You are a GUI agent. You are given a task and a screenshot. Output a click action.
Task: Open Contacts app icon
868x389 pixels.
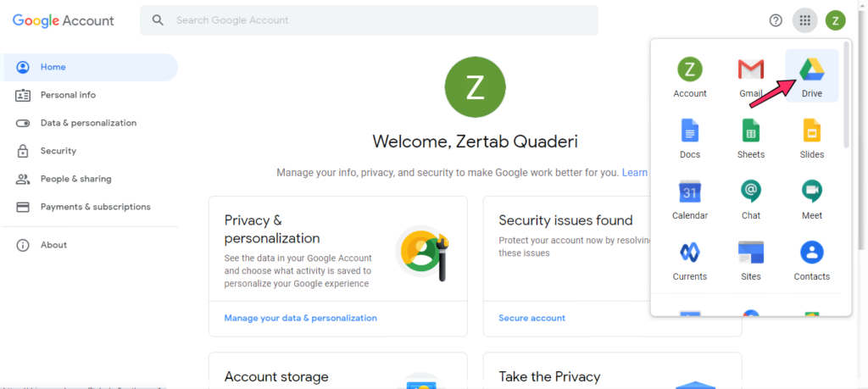pyautogui.click(x=811, y=258)
